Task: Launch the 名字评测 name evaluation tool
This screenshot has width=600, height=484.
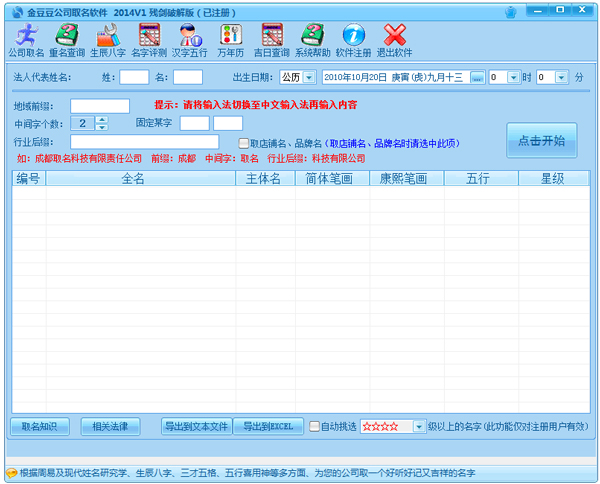Action: (150, 39)
